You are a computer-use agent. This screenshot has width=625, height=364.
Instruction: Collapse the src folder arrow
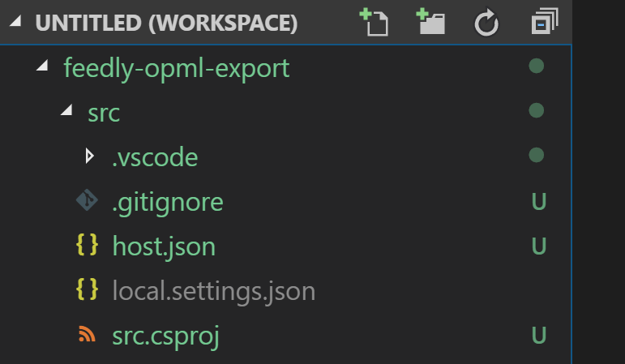coord(66,113)
